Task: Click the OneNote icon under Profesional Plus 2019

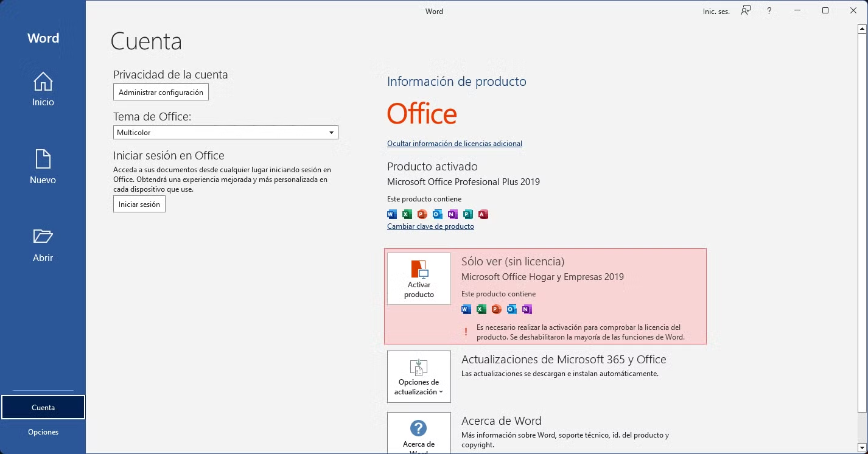Action: tap(453, 214)
